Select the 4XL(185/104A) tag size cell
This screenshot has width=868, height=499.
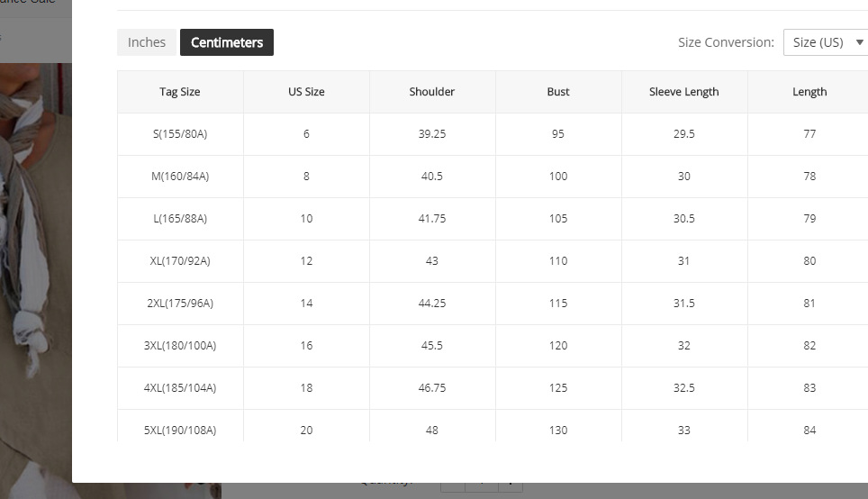tap(180, 388)
